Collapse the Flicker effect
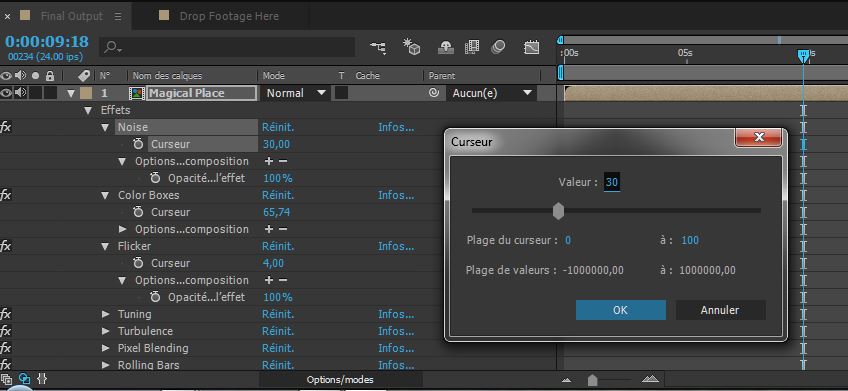The height and width of the screenshot is (391, 848). tap(105, 246)
